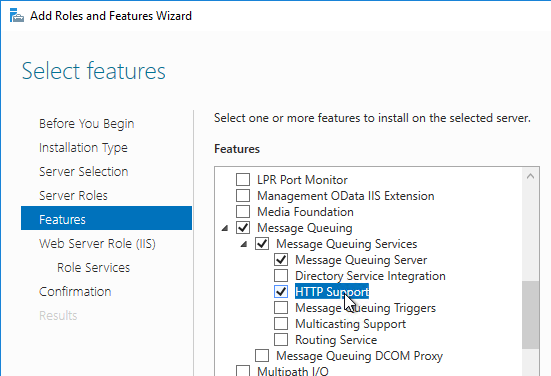
Task: Select the Multicasting Support label
Action: [350, 324]
